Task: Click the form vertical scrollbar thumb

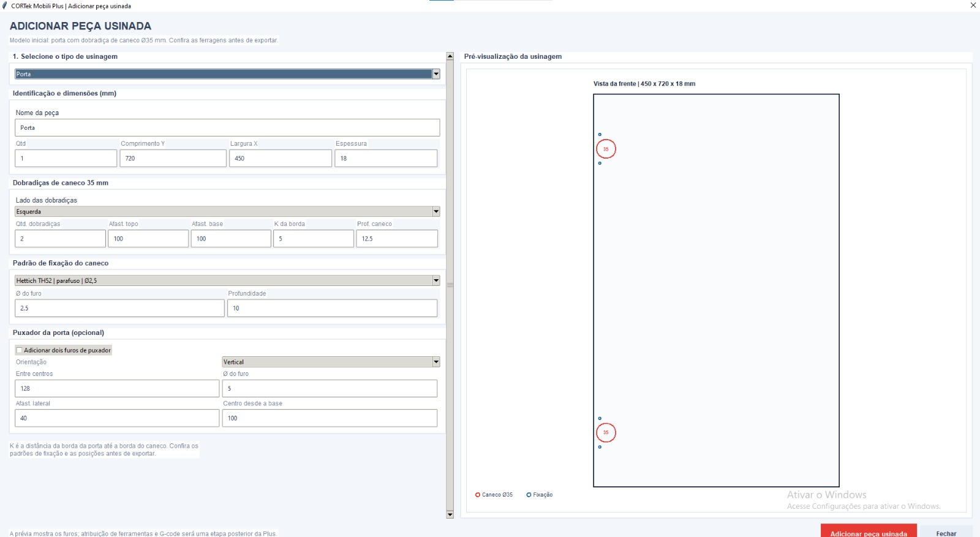Action: (450, 285)
